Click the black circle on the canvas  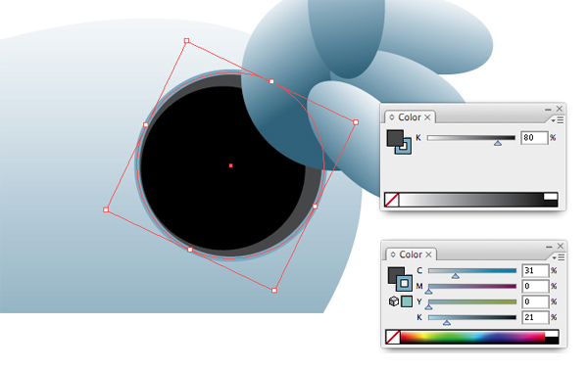223,168
